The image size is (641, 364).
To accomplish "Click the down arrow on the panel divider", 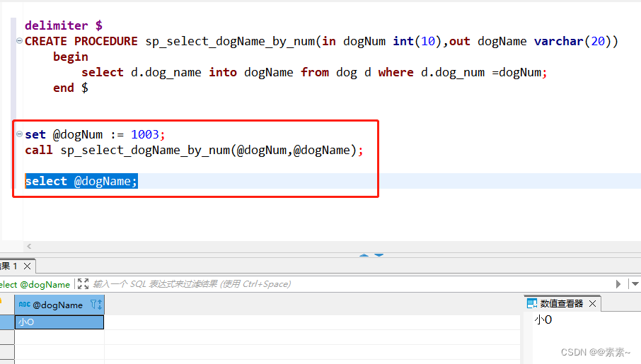I will point(379,255).
